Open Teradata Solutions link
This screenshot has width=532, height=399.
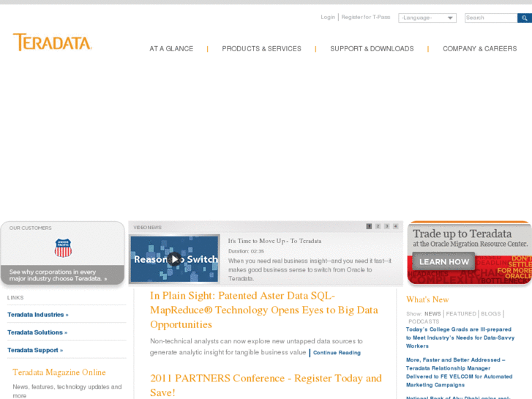pos(37,332)
